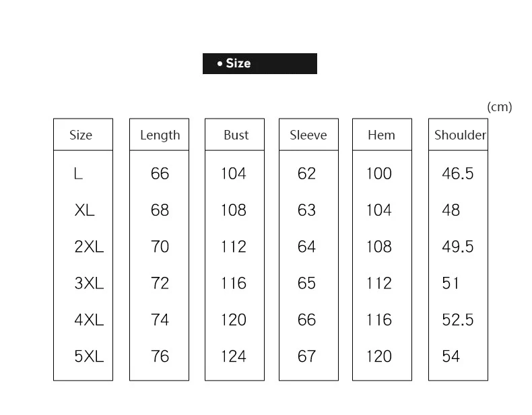
Task: Select the 62 sleeve value for L
Action: pyautogui.click(x=306, y=174)
